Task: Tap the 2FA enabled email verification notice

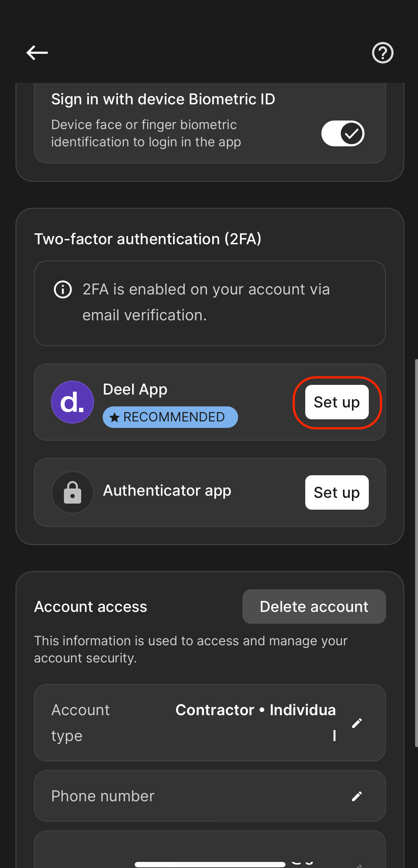Action: click(x=210, y=303)
